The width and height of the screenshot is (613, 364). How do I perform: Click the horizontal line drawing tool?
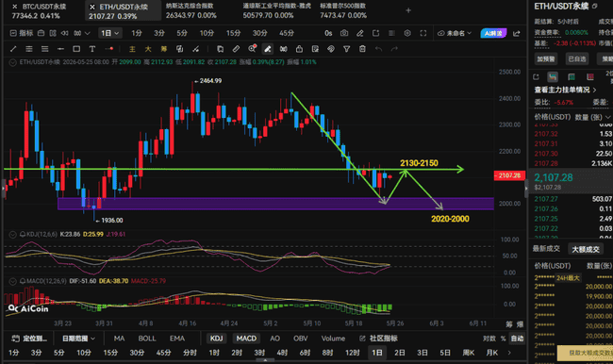pyautogui.click(x=60, y=49)
